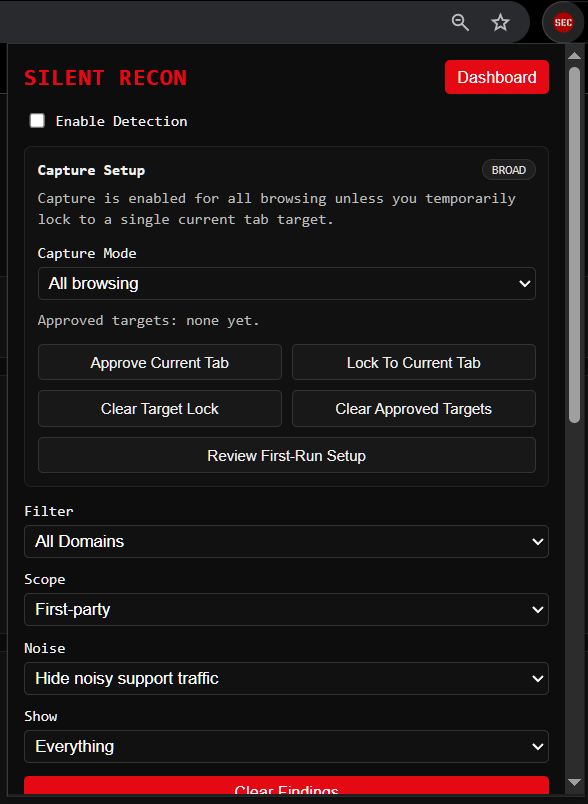
Task: Open the Dashboard
Action: (497, 77)
